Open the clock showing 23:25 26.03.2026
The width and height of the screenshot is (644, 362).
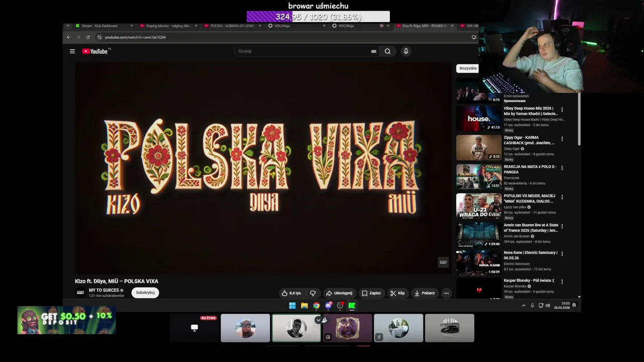pyautogui.click(x=562, y=306)
